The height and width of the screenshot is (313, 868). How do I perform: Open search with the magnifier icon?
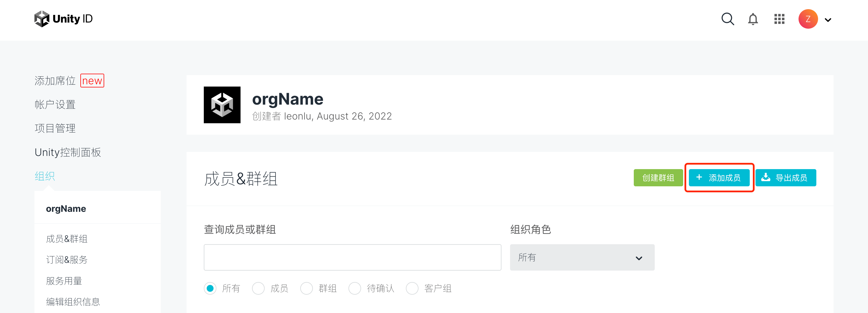pyautogui.click(x=727, y=19)
